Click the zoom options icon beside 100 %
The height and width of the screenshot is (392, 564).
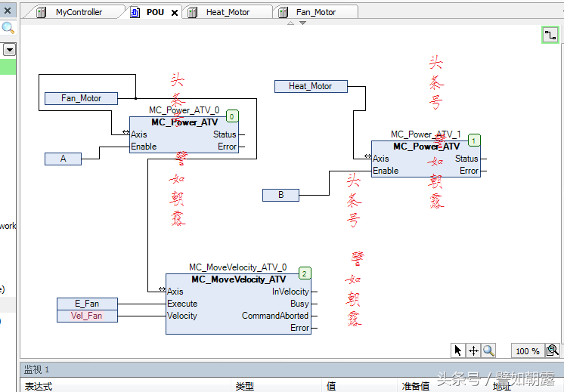[x=553, y=350]
